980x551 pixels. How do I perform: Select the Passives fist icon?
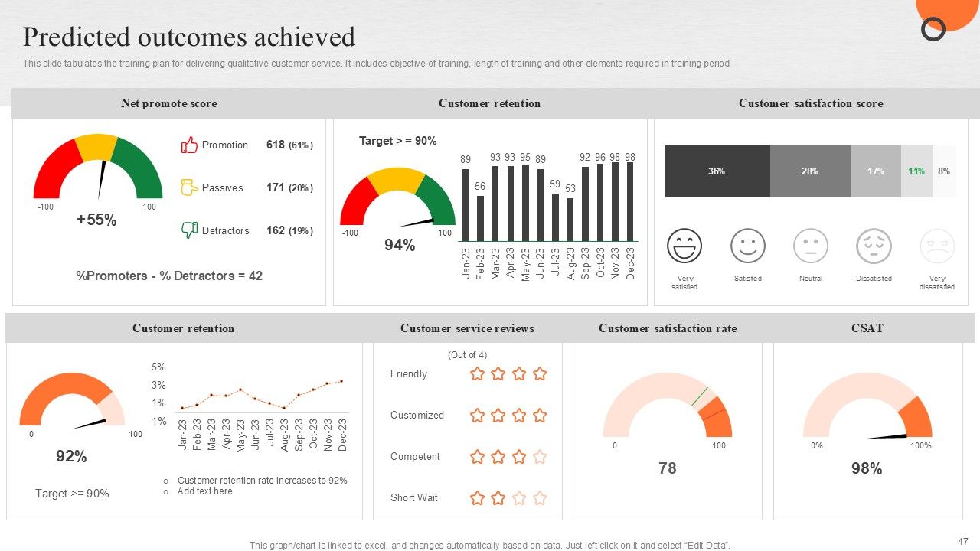tap(189, 187)
